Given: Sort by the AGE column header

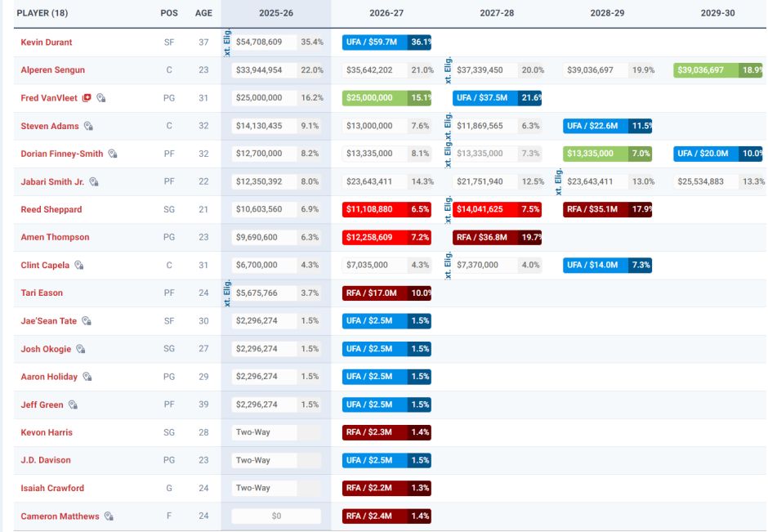Looking at the screenshot, I should tap(203, 14).
